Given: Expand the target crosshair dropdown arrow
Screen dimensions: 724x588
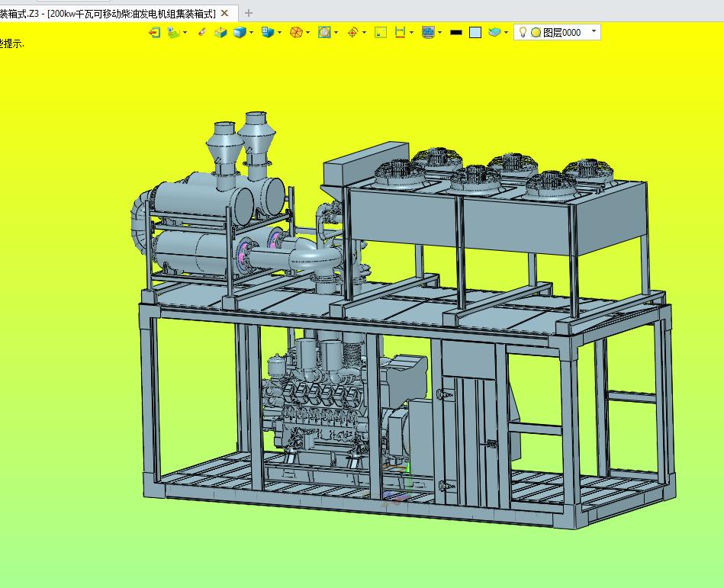Looking at the screenshot, I should [x=365, y=32].
